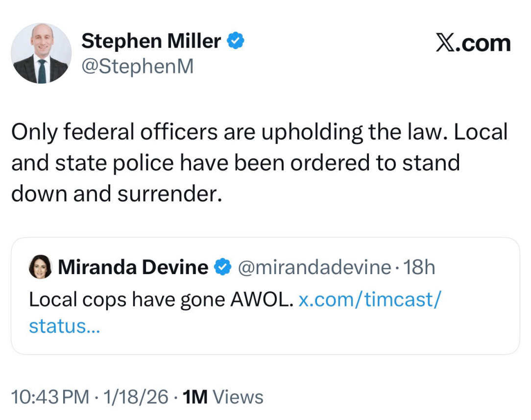Click the 'Views' label
This screenshot has width=531, height=420.
point(238,397)
